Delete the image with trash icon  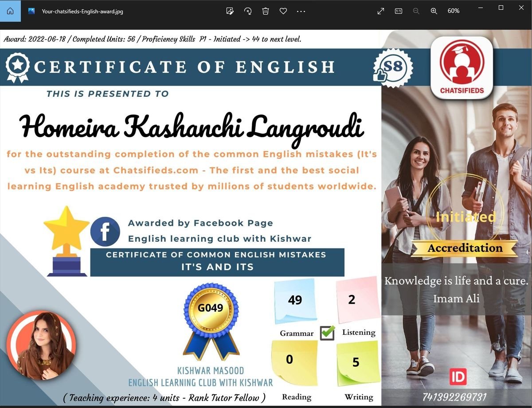[x=266, y=11]
